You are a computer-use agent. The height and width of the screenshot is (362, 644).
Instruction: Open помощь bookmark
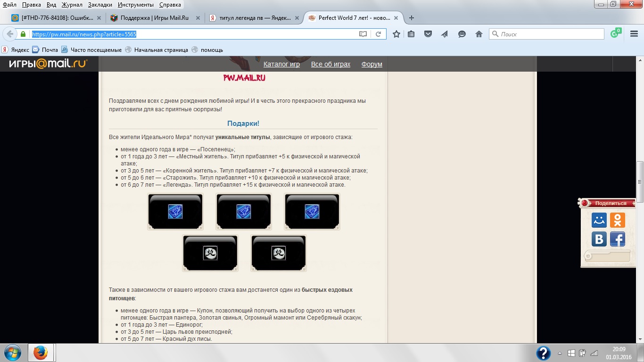click(x=207, y=50)
